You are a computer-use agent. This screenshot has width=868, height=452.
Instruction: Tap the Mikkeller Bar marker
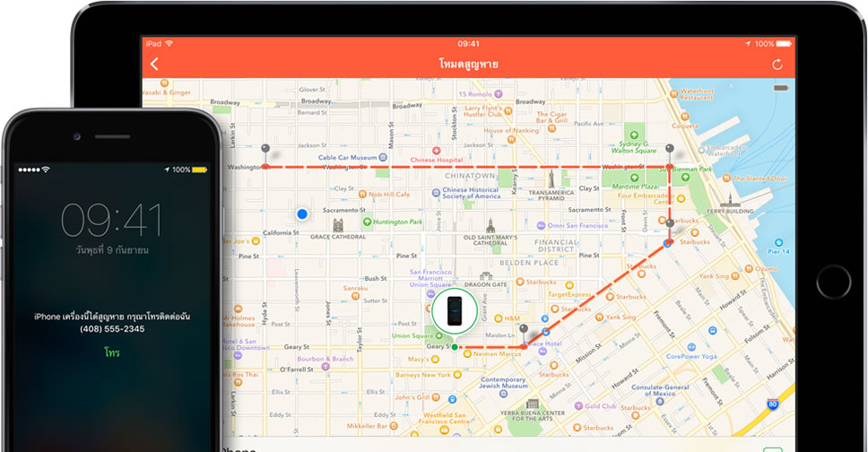[x=394, y=426]
